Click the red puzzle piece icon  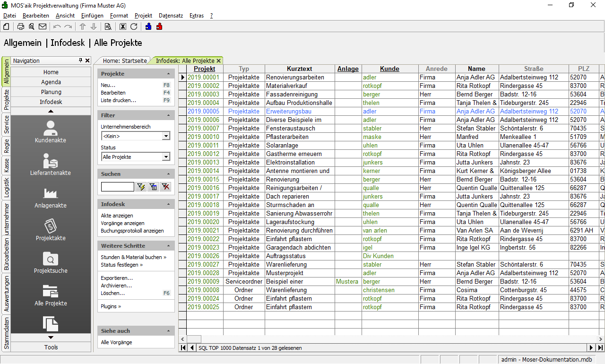click(159, 26)
